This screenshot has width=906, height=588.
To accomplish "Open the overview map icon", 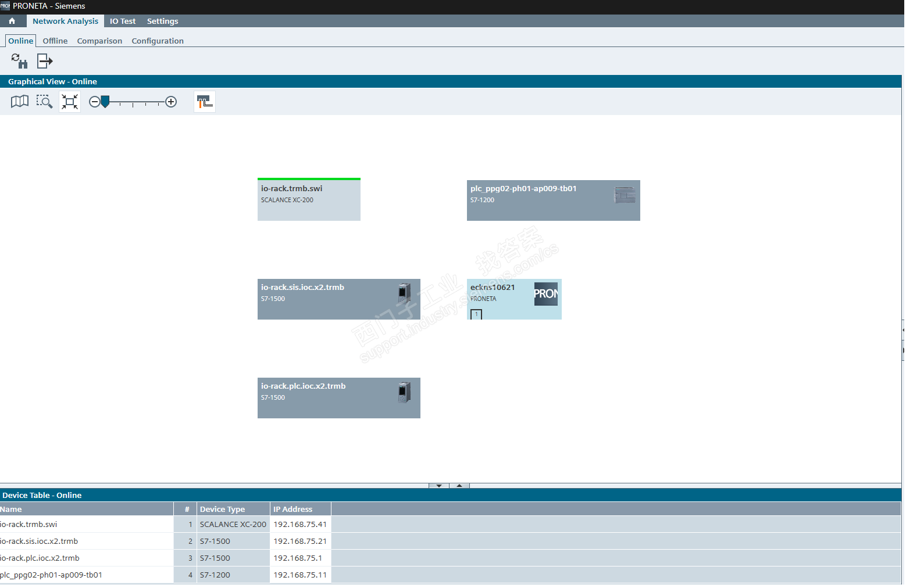I will tap(20, 102).
